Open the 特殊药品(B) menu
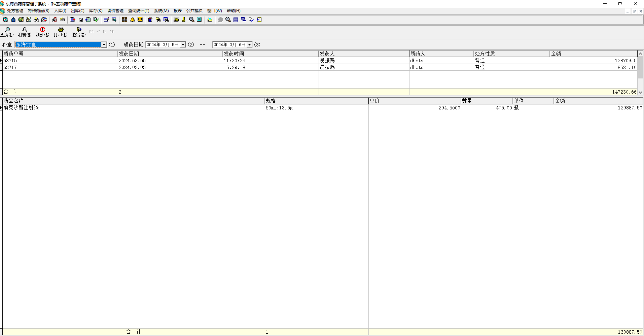 [x=39, y=11]
